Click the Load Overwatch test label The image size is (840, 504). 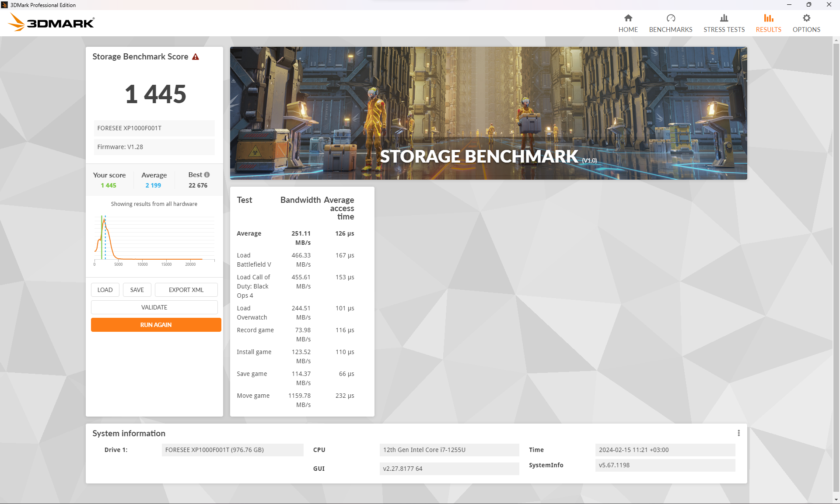(252, 313)
